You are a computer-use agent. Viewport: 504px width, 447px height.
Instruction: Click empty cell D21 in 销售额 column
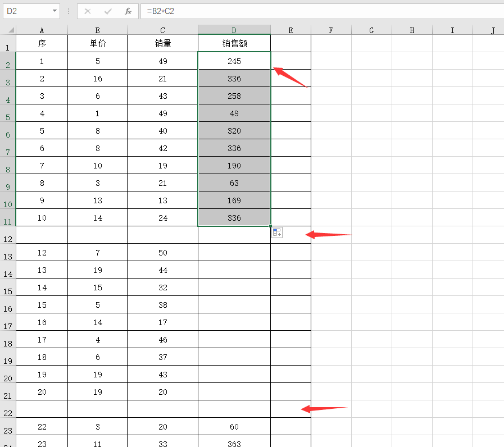coord(234,392)
